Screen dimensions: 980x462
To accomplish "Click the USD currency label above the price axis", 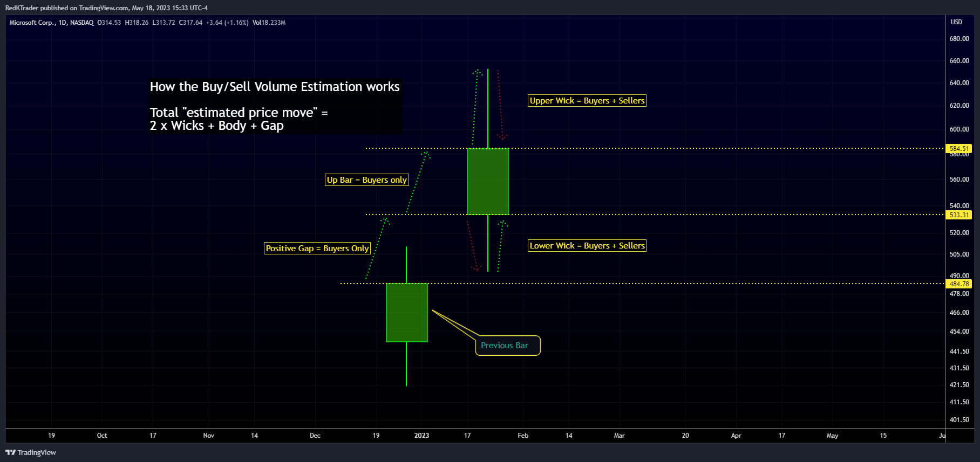I will [x=956, y=22].
